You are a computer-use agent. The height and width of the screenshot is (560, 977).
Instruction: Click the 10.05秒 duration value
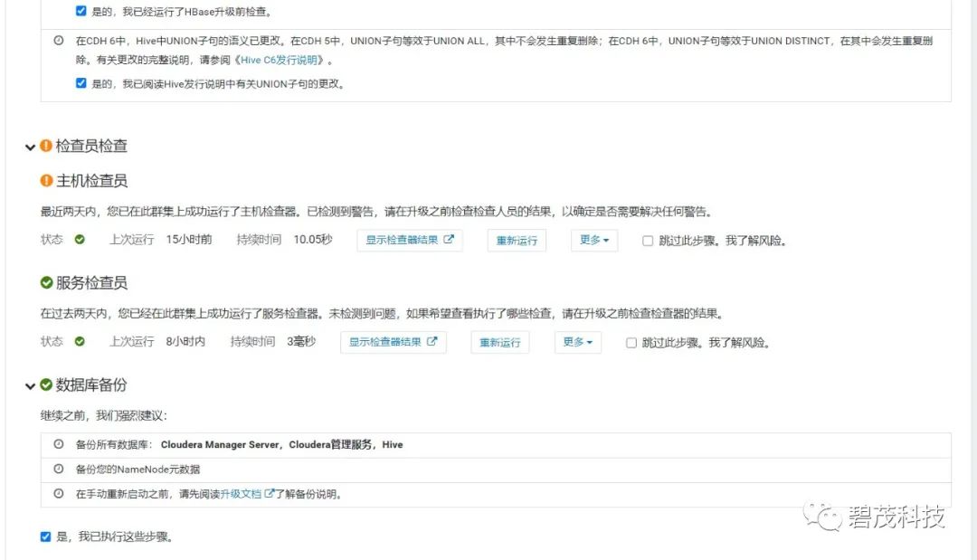(313, 240)
